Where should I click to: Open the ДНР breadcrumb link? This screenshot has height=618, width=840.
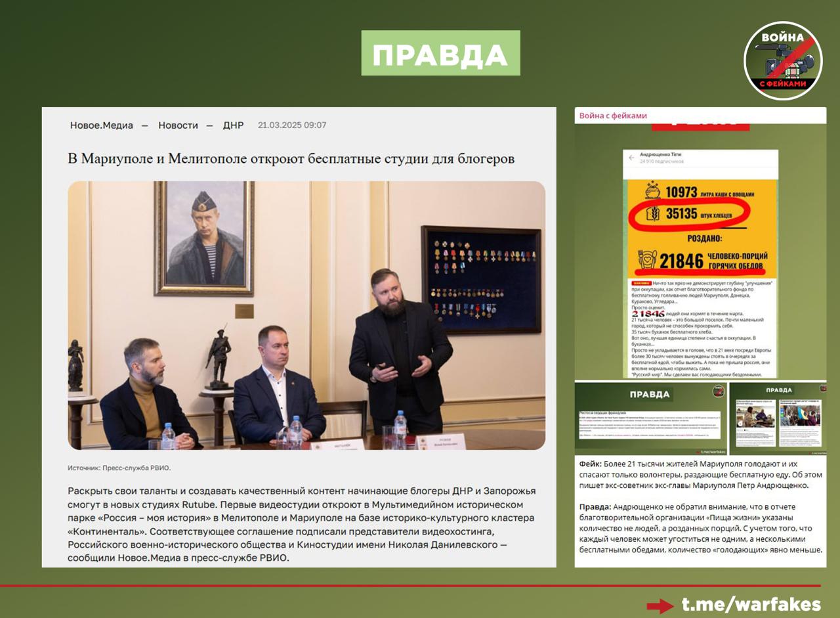233,125
